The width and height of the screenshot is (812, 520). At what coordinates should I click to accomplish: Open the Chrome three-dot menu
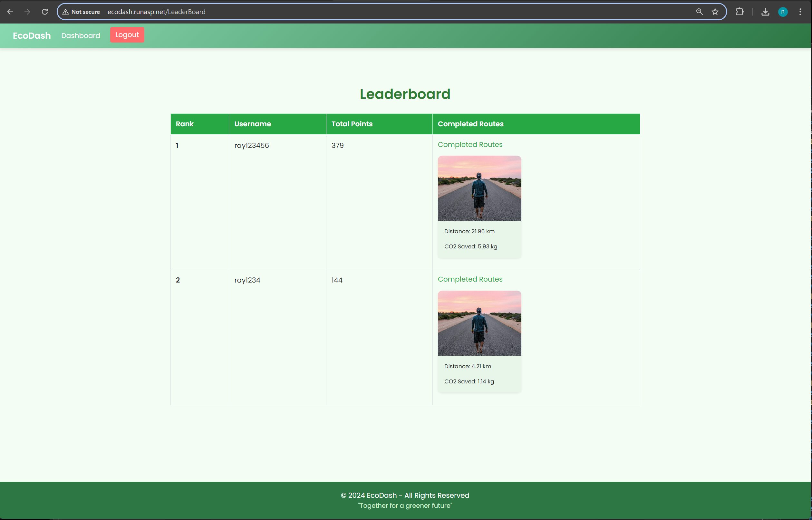pyautogui.click(x=800, y=12)
